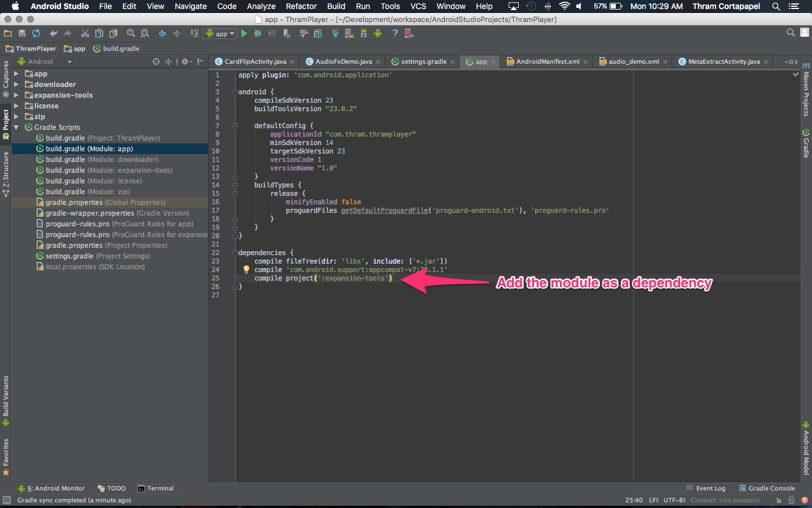Image resolution: width=812 pixels, height=508 pixels.
Task: Change UTF-8 file encoding in status bar
Action: point(674,500)
